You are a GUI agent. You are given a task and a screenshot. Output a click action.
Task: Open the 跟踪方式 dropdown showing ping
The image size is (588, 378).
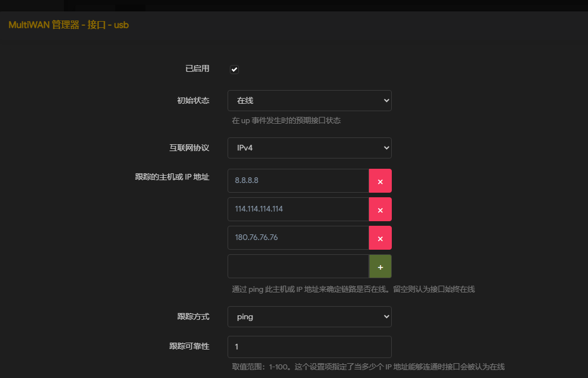click(x=309, y=316)
